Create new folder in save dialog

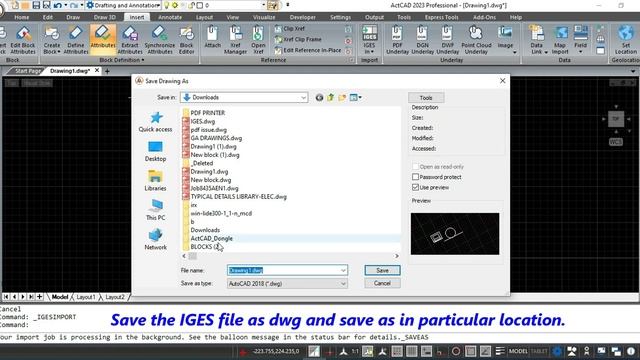point(342,98)
